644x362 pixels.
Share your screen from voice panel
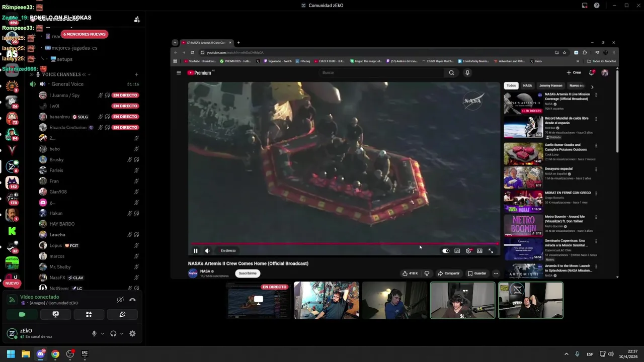pos(55,314)
